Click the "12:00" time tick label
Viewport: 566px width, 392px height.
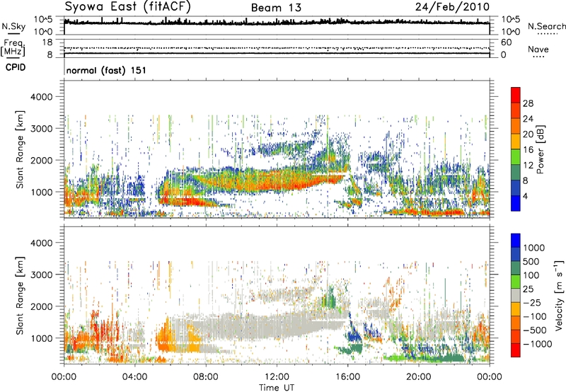[277, 377]
